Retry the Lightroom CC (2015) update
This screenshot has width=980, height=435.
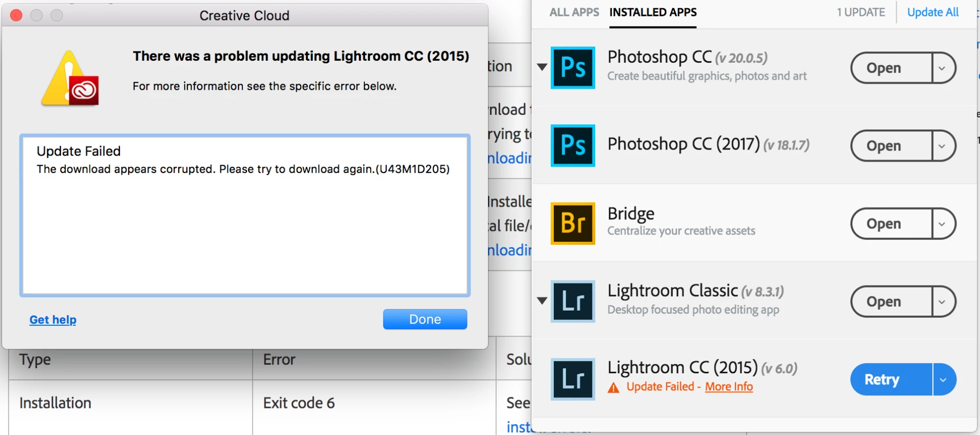click(x=891, y=379)
